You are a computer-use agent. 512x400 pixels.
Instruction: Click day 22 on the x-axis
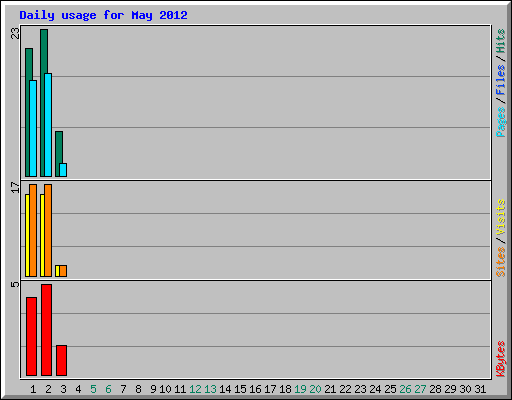tap(345, 389)
